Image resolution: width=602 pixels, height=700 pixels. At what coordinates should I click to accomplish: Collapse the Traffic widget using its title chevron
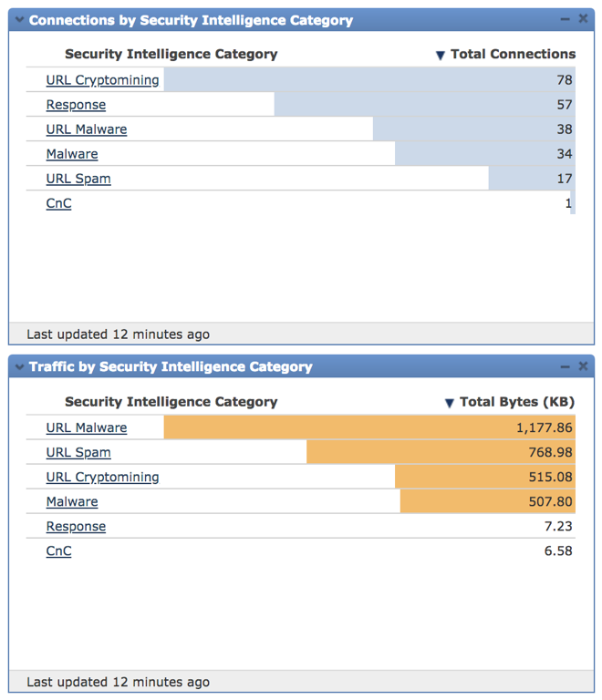coord(19,367)
